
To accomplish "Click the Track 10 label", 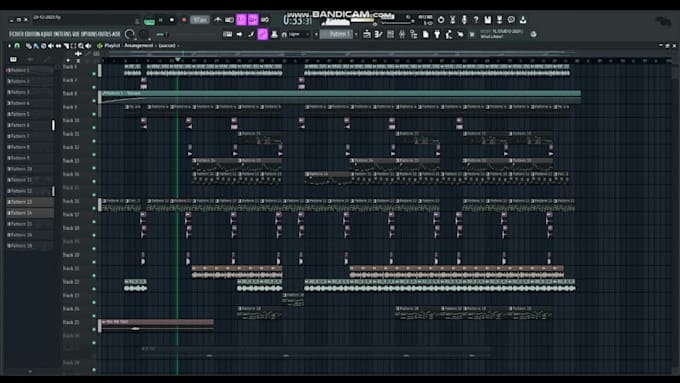I will 71,121.
